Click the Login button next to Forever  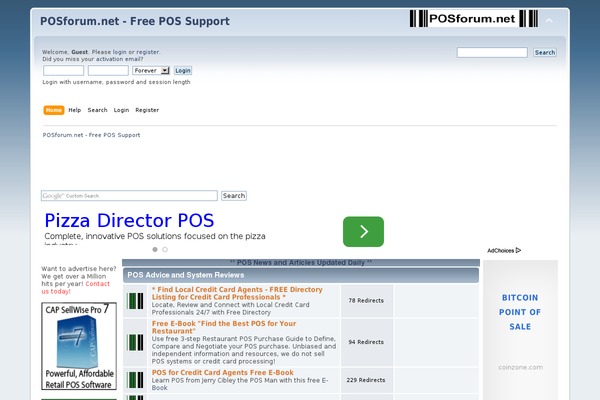click(x=183, y=70)
